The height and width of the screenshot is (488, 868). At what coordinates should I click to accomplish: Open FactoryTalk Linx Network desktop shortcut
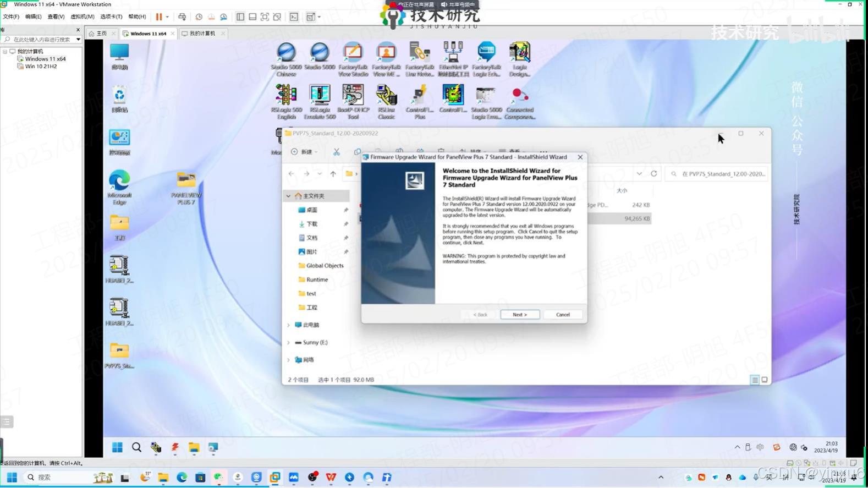[x=420, y=59]
